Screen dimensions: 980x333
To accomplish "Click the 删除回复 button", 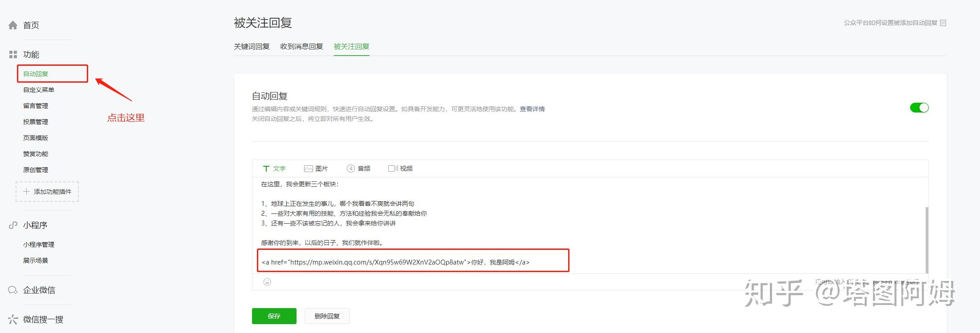I will [327, 316].
